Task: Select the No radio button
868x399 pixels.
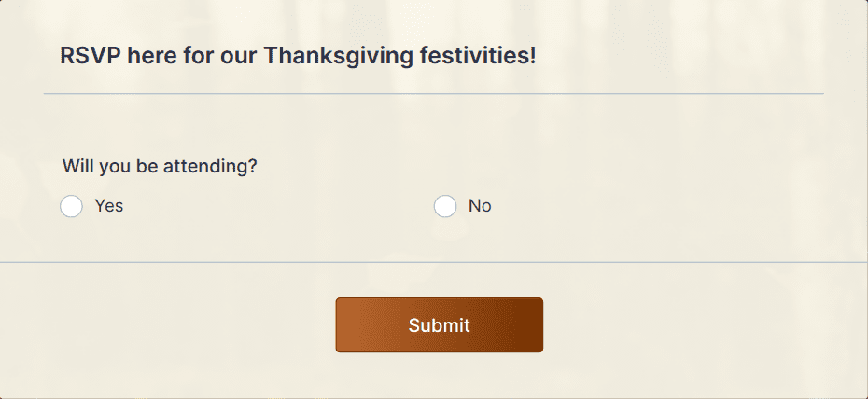Action: 445,206
